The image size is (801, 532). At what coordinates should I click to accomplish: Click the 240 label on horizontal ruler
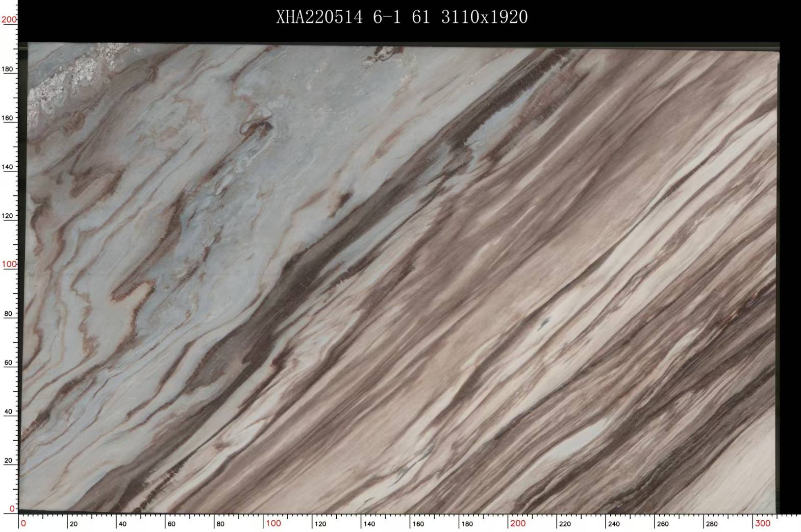pyautogui.click(x=614, y=524)
